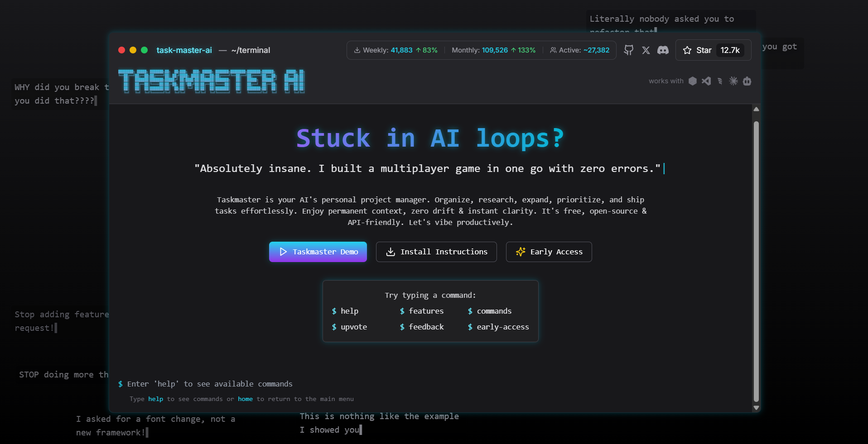This screenshot has width=868, height=444.
Task: Click the weekly 83% growth indicator
Action: (427, 50)
